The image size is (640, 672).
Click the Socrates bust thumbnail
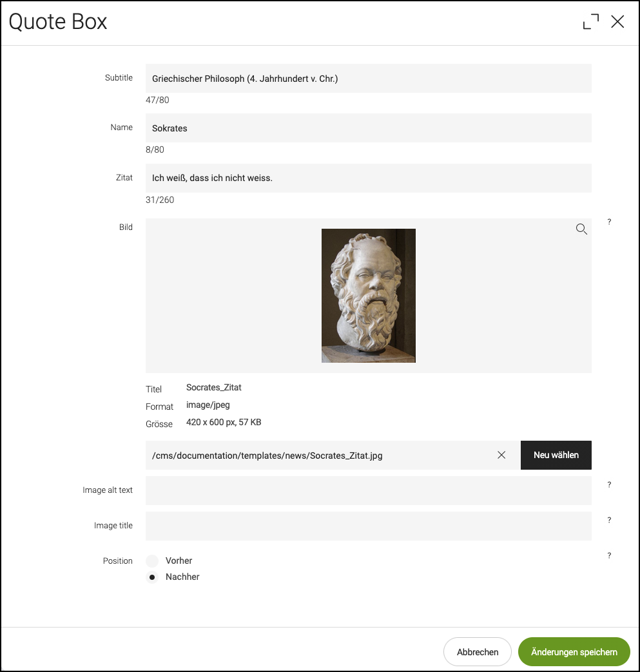369,296
